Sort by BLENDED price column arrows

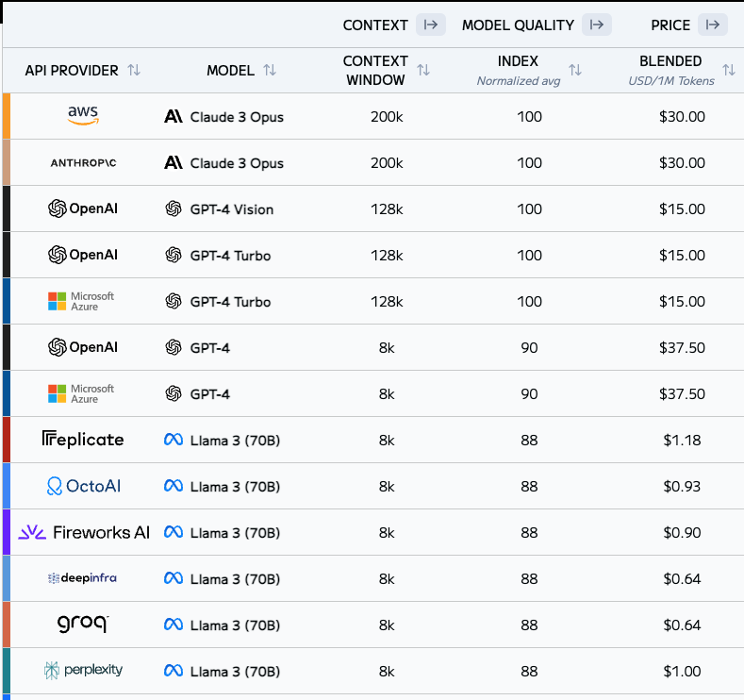tap(729, 70)
